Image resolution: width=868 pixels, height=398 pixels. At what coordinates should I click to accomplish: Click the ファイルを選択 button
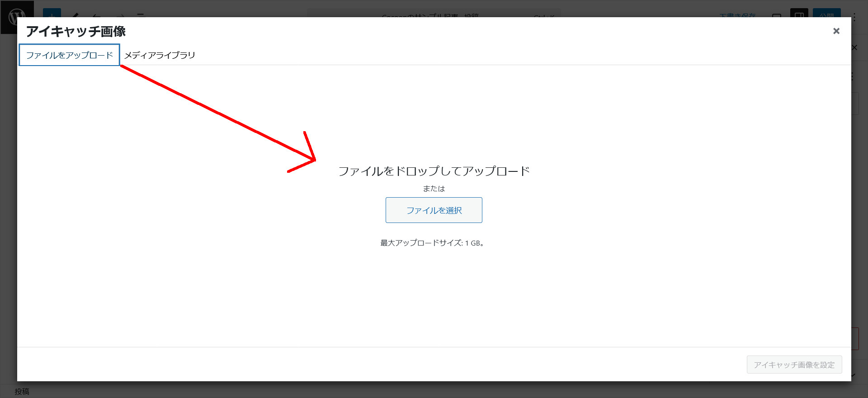(x=434, y=210)
